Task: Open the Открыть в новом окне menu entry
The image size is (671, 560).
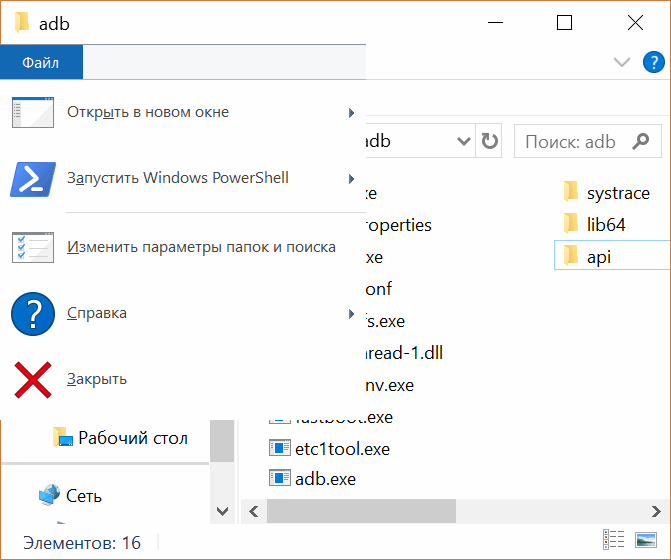Action: (183, 113)
